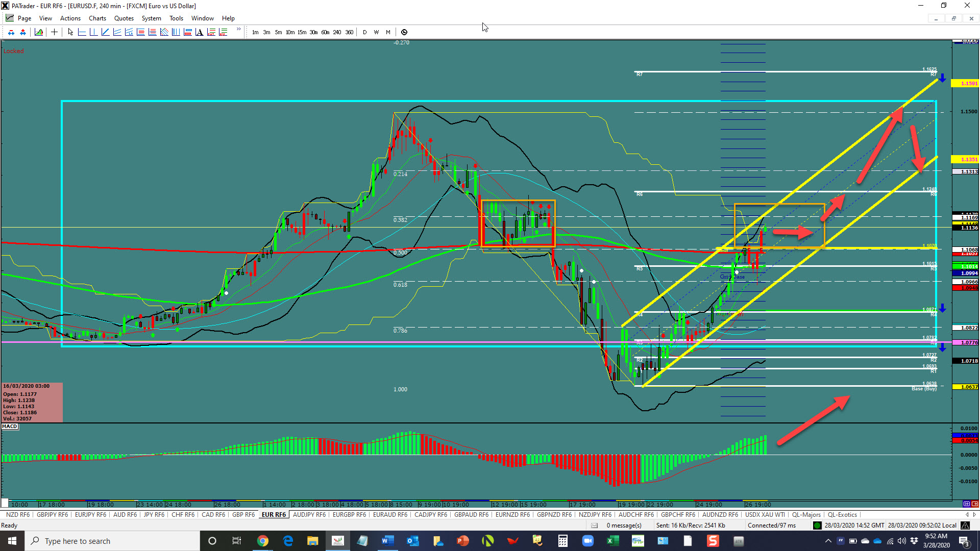Select the crosshair cursor tool
980x551 pixels.
point(54,32)
